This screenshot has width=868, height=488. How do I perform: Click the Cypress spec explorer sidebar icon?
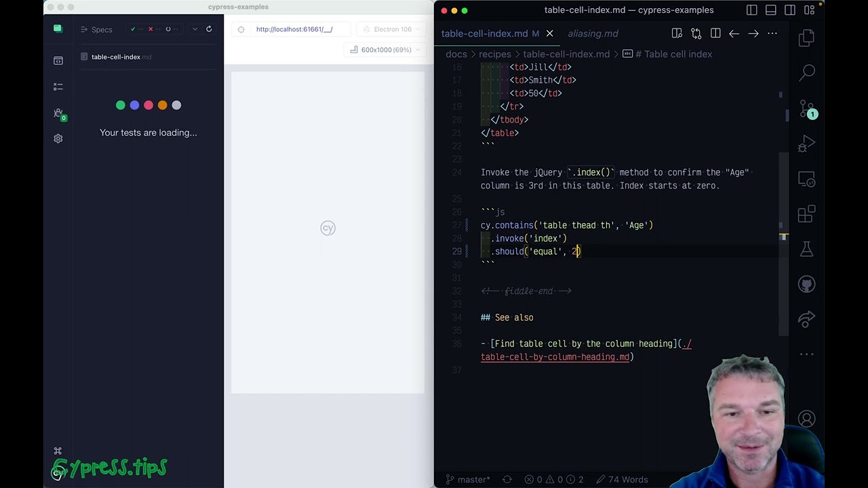[x=58, y=61]
